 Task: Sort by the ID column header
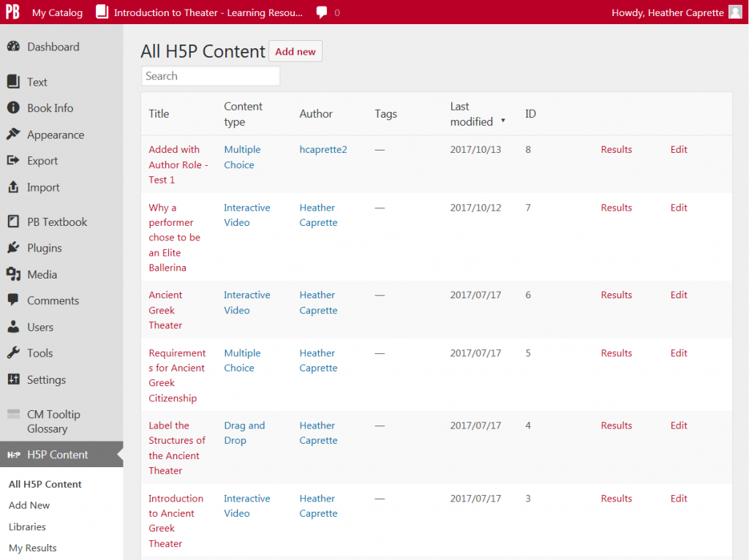(x=530, y=113)
